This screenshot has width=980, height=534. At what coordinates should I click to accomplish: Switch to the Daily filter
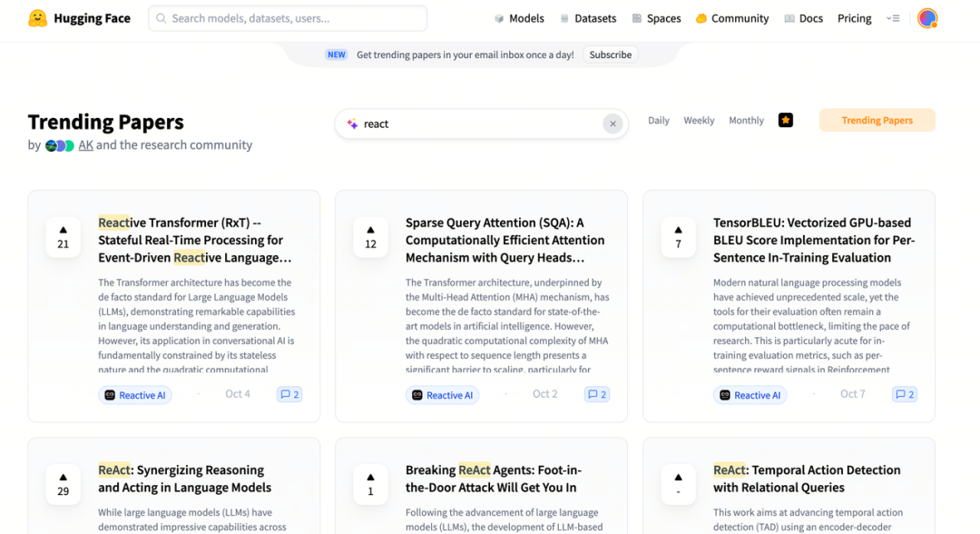pos(658,120)
